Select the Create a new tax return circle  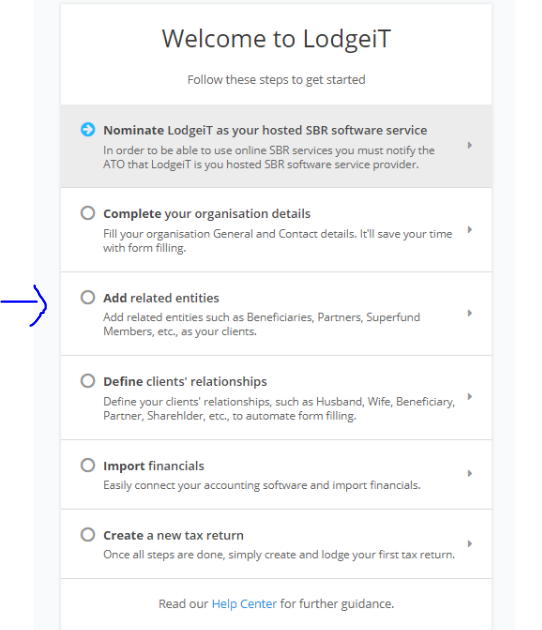88,535
